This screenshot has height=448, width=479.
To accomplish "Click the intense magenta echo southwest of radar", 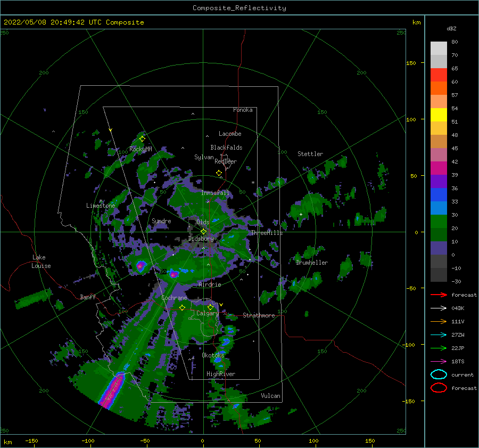I will (x=112, y=392).
